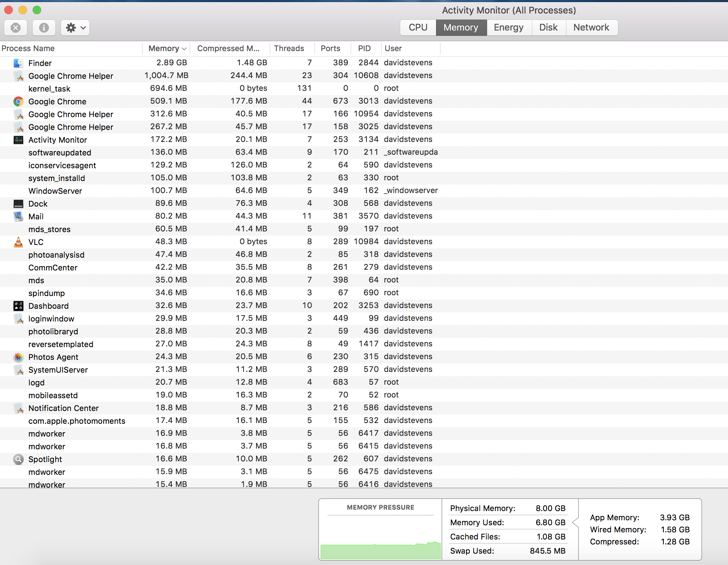728x565 pixels.
Task: Select the softwareupdated process row
Action: 364,152
